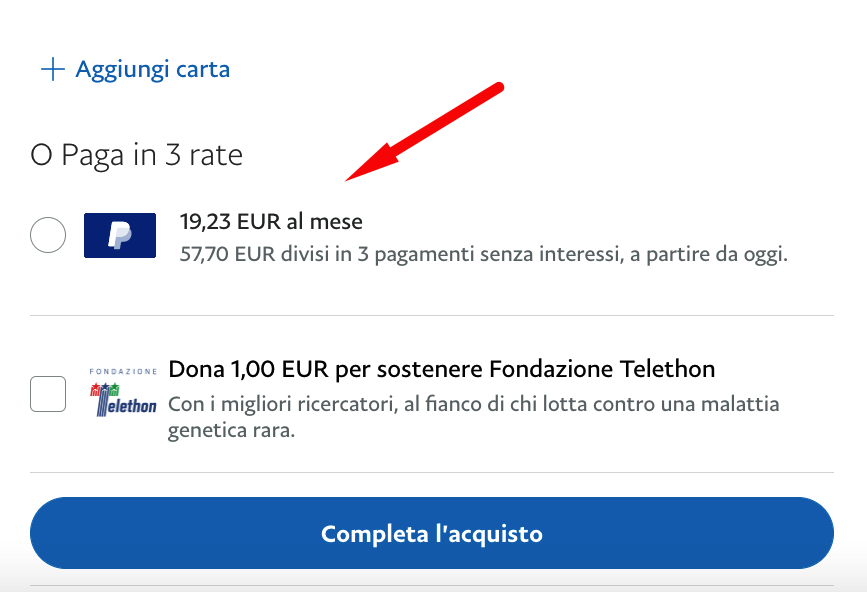This screenshot has height=592, width=867.
Task: Click the red arrow's pointed tip
Action: pos(349,178)
